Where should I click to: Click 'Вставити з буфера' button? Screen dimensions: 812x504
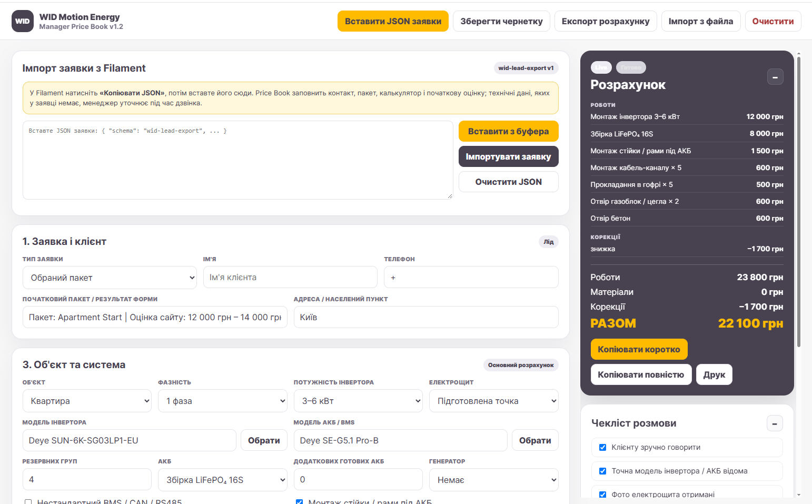tap(509, 131)
